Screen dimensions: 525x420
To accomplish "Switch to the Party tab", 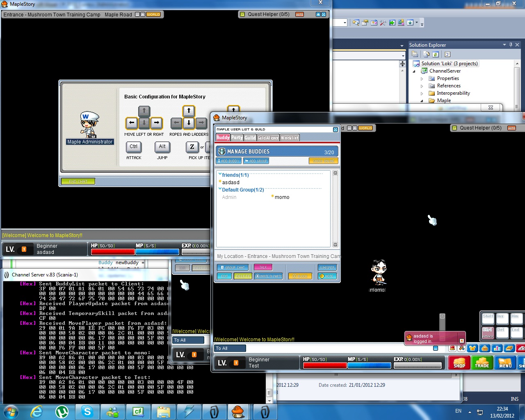I will click(237, 138).
